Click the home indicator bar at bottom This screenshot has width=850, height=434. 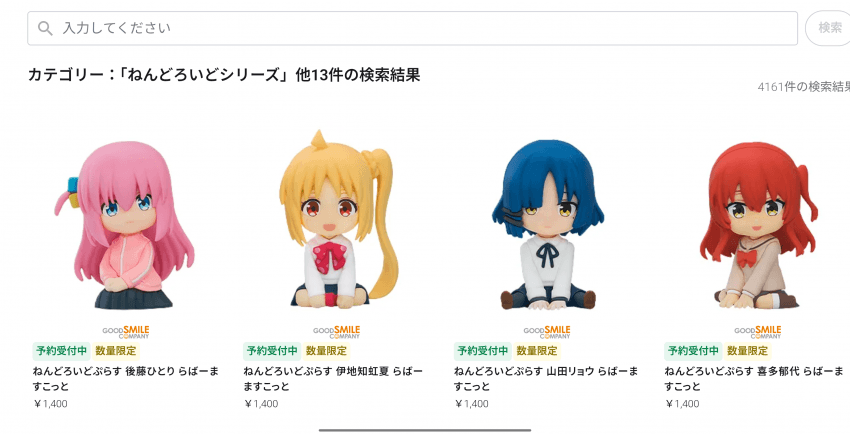(425, 430)
